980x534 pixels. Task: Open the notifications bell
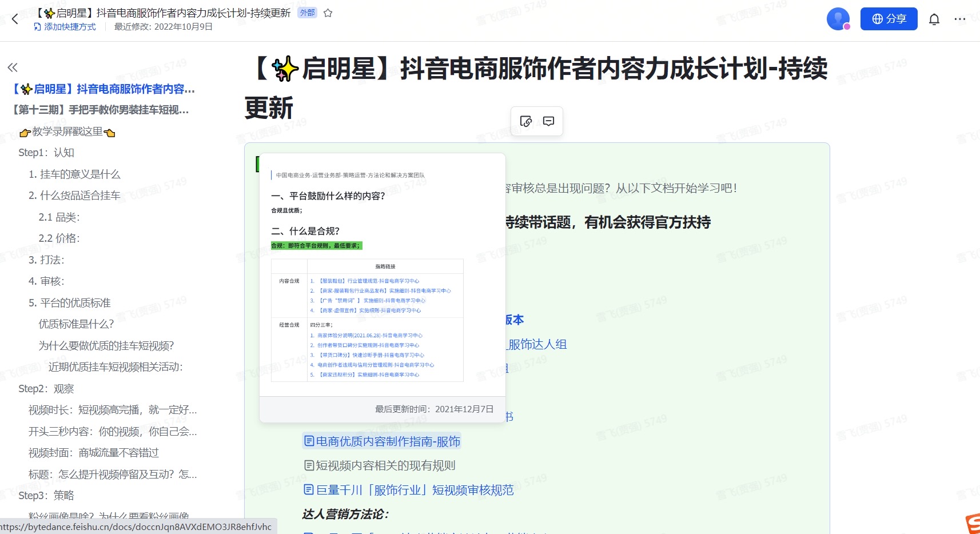(934, 19)
